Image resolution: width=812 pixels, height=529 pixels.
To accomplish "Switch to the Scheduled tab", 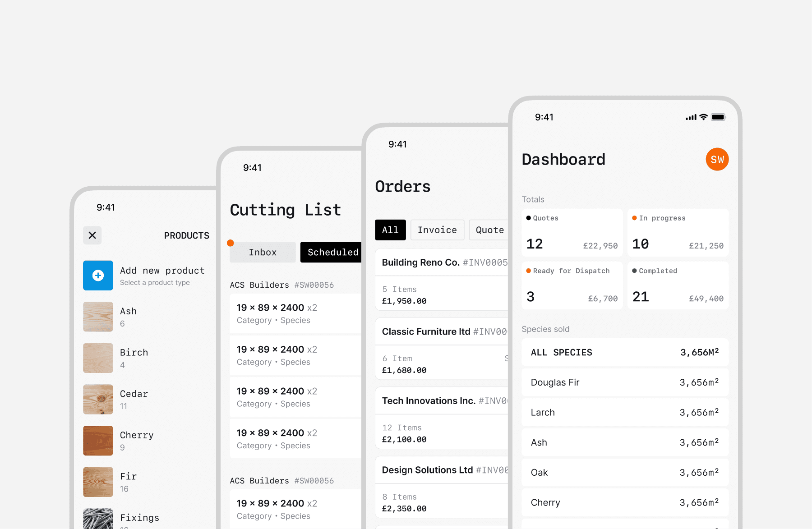I will coord(331,252).
